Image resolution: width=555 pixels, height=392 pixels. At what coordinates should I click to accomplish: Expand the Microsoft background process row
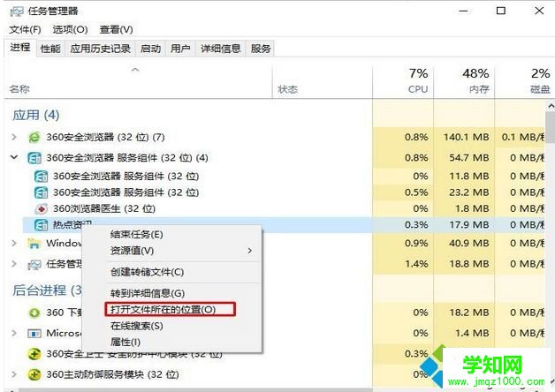[14, 333]
